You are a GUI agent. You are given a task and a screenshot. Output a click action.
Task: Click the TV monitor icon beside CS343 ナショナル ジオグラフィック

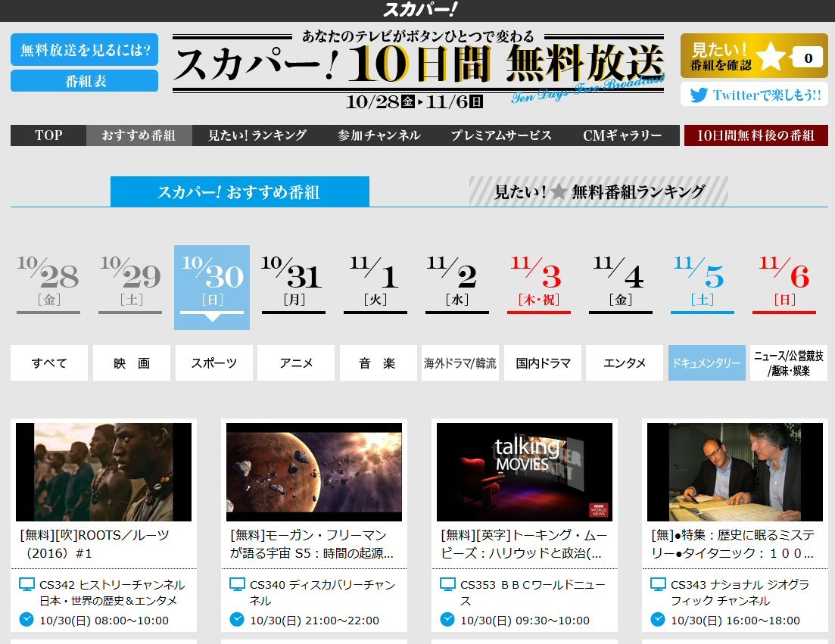pos(658,584)
